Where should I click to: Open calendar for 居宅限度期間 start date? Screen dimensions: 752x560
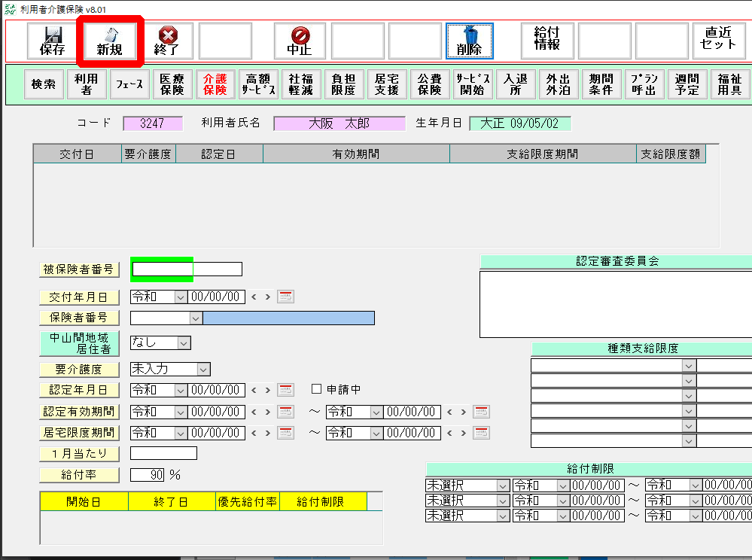point(285,433)
